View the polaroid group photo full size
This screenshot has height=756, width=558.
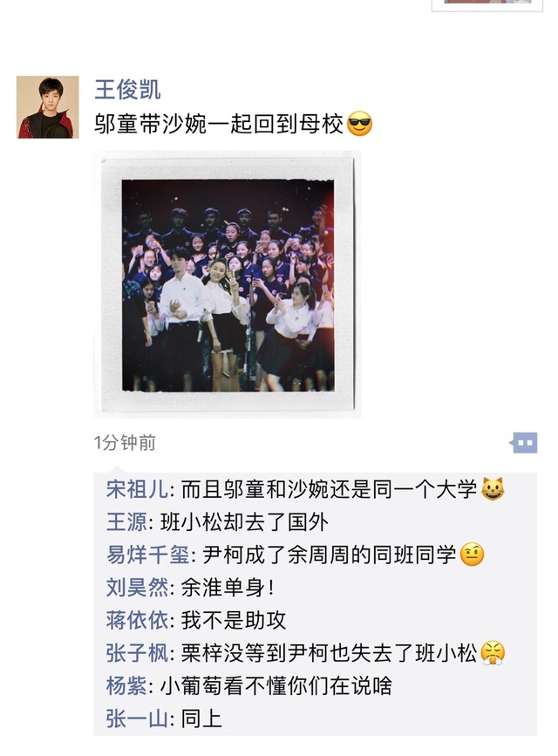(228, 284)
